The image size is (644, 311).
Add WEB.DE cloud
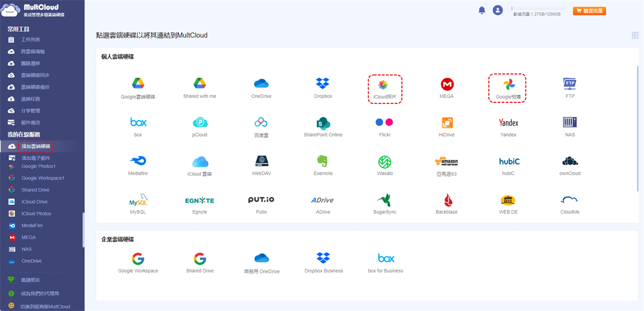coord(508,200)
